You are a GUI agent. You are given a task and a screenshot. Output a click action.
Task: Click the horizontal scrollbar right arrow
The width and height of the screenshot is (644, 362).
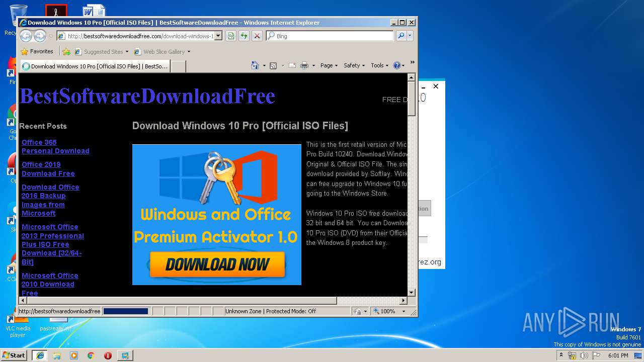tap(403, 301)
